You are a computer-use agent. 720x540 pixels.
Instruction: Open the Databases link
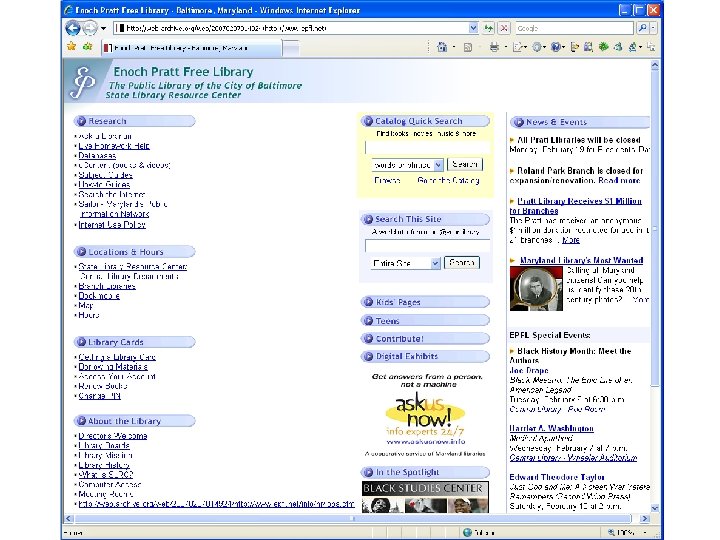click(97, 156)
